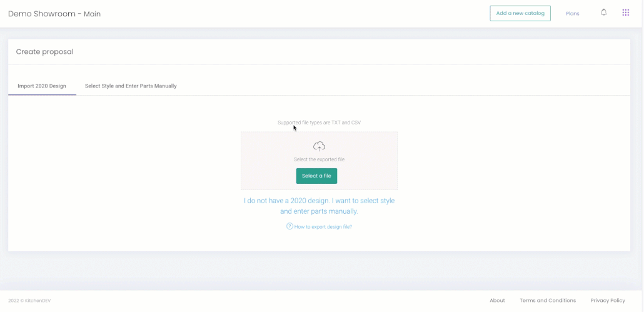
Task: Click 'I do not have a 2020 design' link
Action: 319,206
